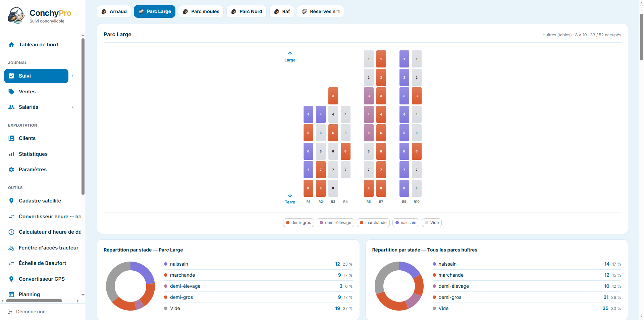Click the Fenêtre d'accès tracteur icon
Screen dimensions: 644x320
[x=11, y=248]
